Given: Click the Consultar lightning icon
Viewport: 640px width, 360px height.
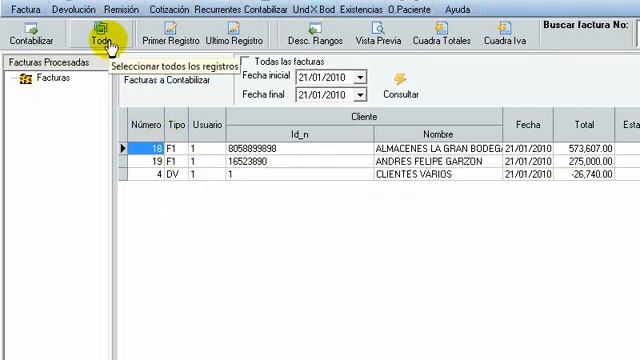Looking at the screenshot, I should click(x=400, y=79).
